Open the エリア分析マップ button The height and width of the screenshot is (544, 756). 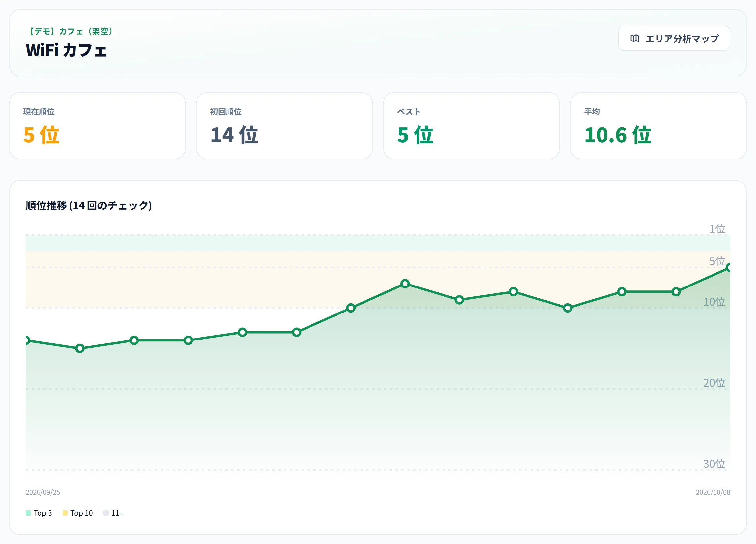point(674,38)
